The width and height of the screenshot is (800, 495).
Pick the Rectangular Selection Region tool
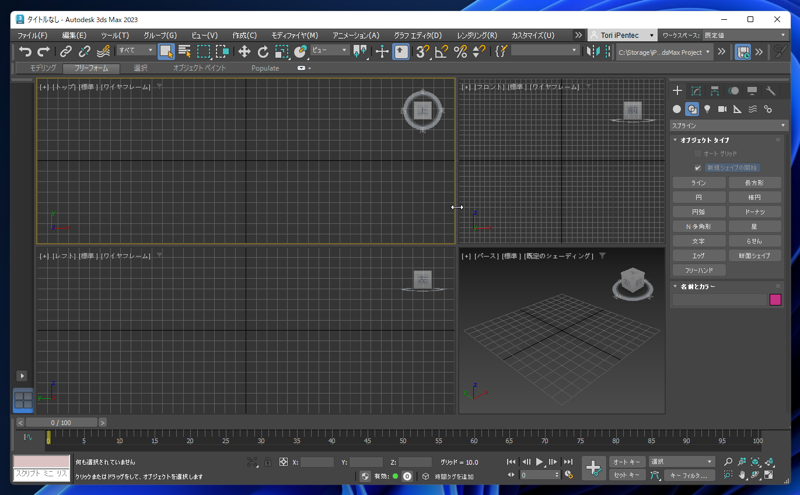tap(204, 52)
